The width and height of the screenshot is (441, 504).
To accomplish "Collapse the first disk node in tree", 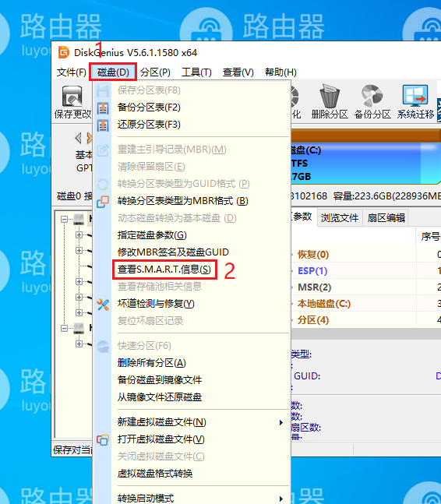I will pos(65,220).
